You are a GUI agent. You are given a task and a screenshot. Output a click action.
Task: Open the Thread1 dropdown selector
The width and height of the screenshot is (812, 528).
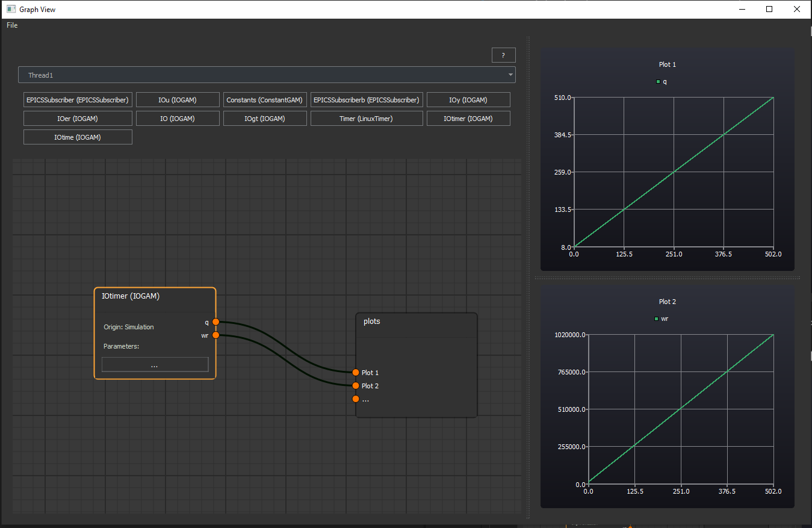[x=267, y=75]
